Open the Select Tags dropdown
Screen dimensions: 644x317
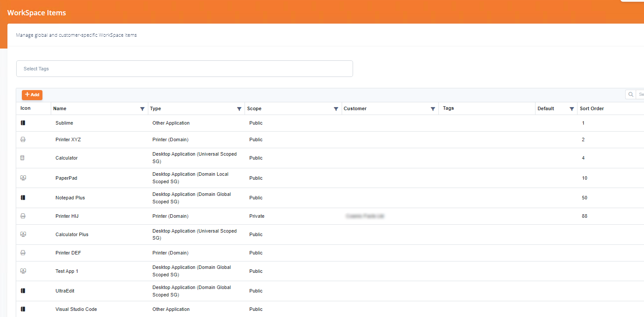pyautogui.click(x=184, y=69)
